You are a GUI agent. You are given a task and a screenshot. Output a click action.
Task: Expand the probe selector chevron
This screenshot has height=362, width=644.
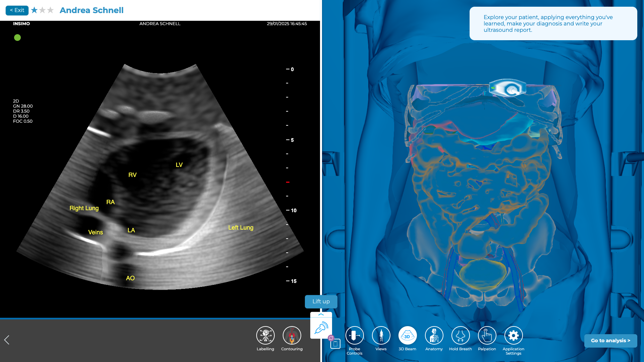click(x=321, y=315)
